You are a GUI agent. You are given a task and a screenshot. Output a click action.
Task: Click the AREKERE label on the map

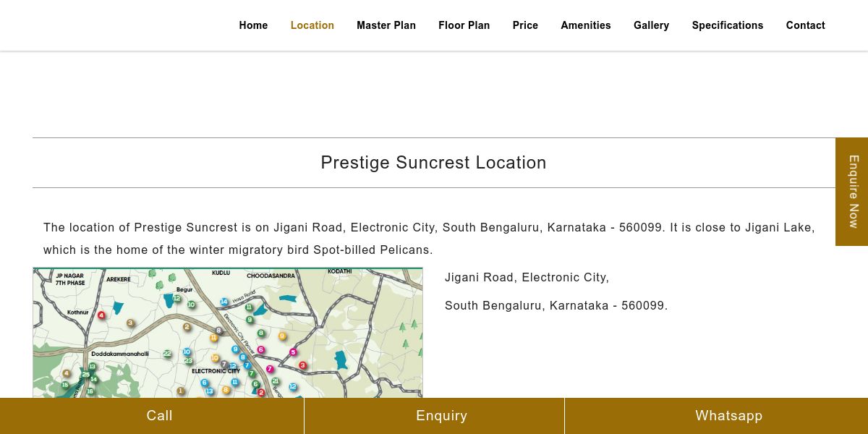point(119,279)
